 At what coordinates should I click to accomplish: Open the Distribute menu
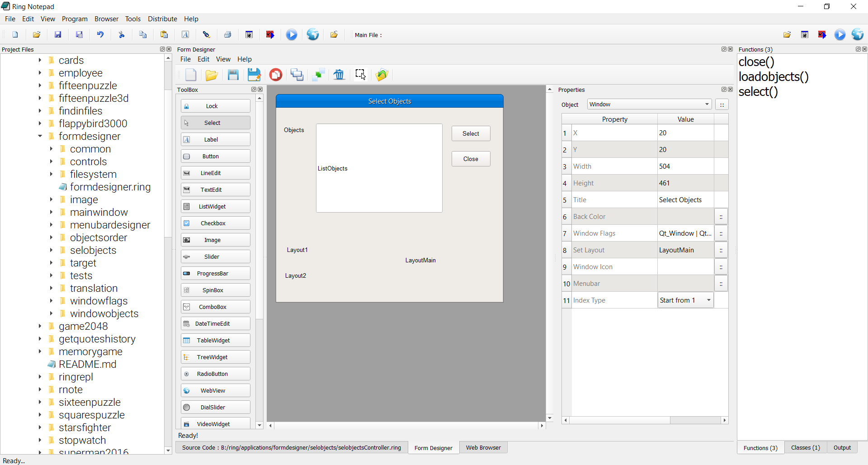[x=162, y=19]
